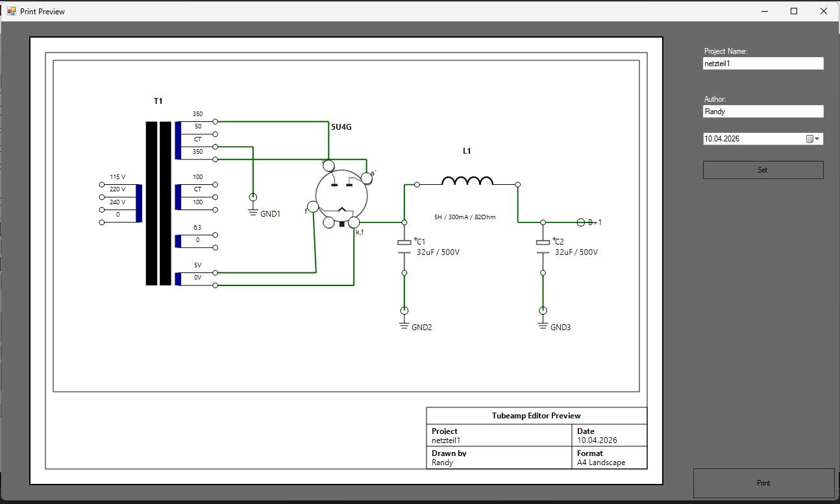Screen dimensions: 840x504
Task: Focus the Author text field
Action: tap(763, 112)
